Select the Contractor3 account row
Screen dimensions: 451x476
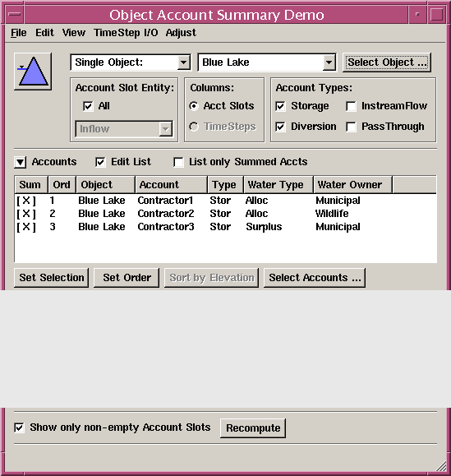click(225, 227)
